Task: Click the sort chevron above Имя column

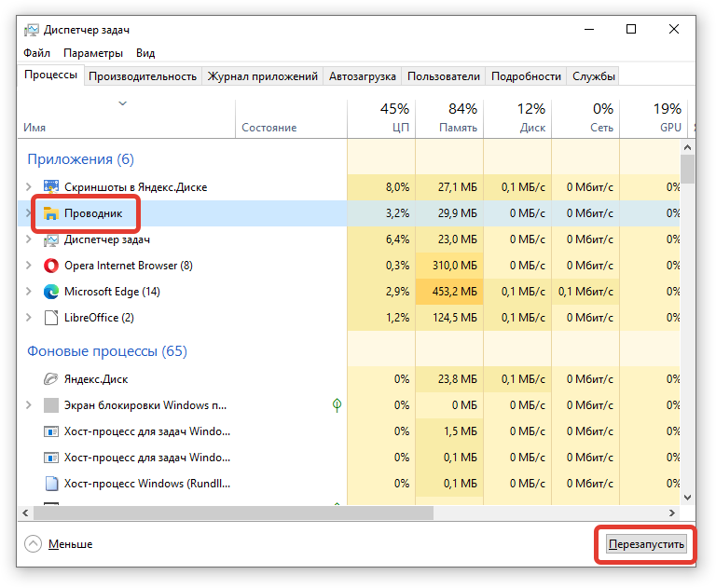Action: point(122,103)
